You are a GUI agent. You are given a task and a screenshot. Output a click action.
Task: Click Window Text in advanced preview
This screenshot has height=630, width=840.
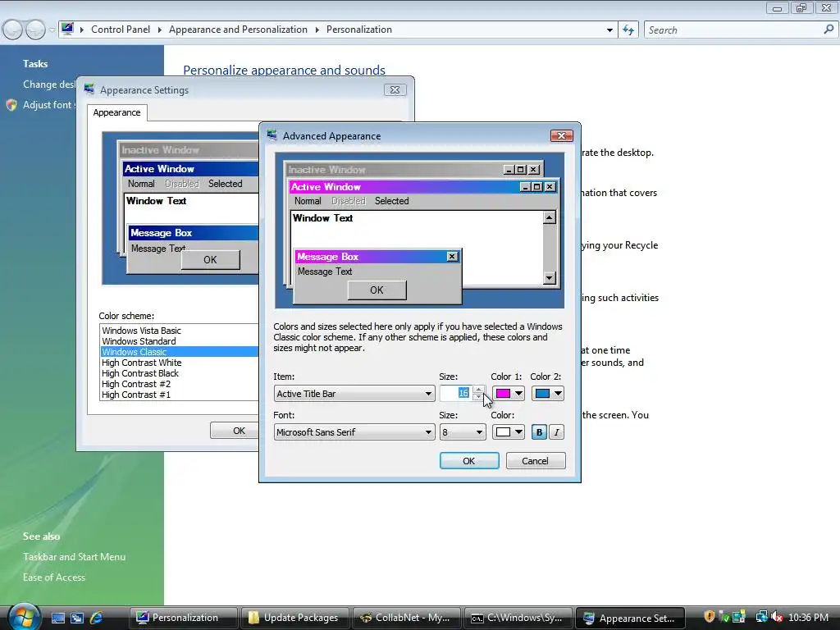pyautogui.click(x=323, y=218)
